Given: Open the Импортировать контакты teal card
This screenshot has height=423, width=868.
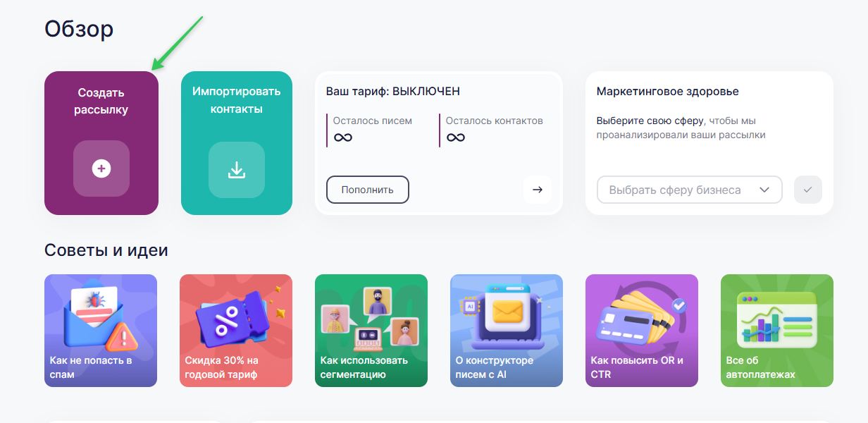Looking at the screenshot, I should [x=237, y=143].
